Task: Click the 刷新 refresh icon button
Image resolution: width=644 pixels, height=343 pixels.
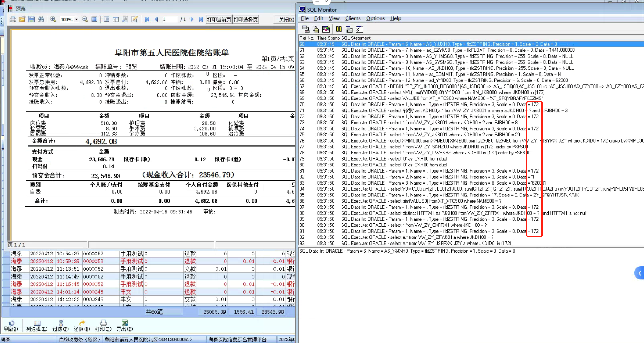Action: [11, 326]
